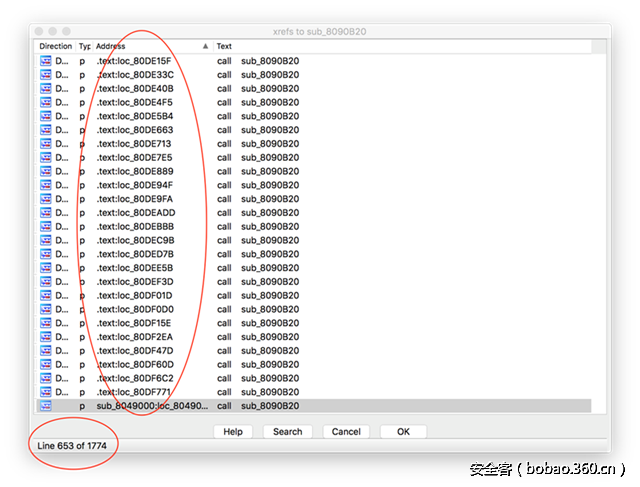Click xref icon for loc_80DEE5B row

pyautogui.click(x=46, y=268)
